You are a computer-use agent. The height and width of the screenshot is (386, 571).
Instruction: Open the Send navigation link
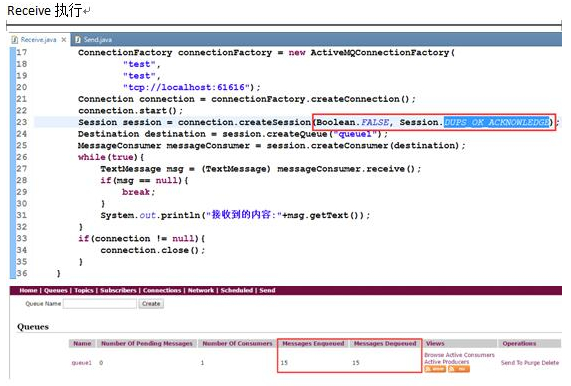pos(267,290)
